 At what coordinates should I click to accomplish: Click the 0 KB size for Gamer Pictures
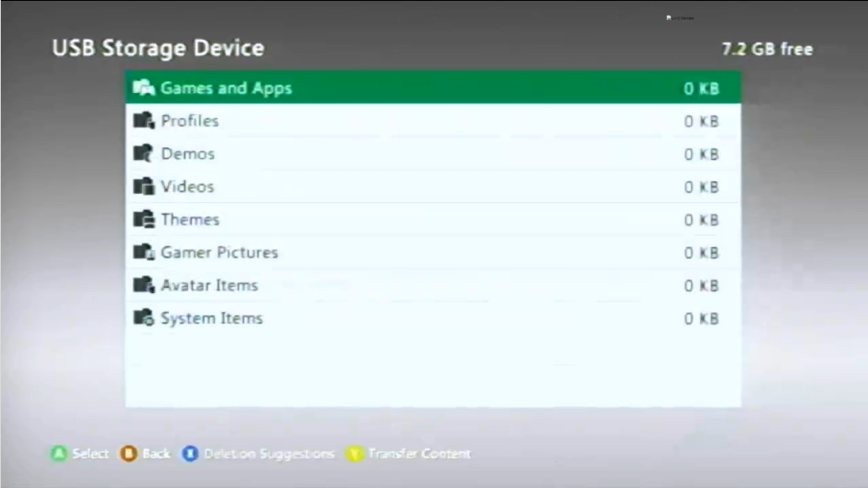click(x=702, y=253)
